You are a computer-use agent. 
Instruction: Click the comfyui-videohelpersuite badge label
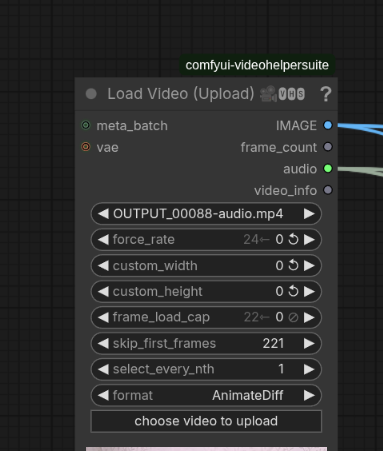(x=257, y=65)
